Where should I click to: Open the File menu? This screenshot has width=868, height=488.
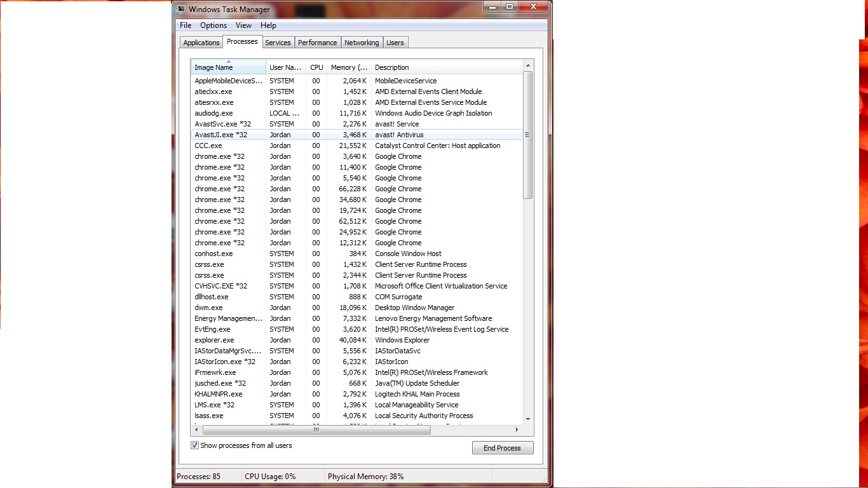pyautogui.click(x=186, y=25)
